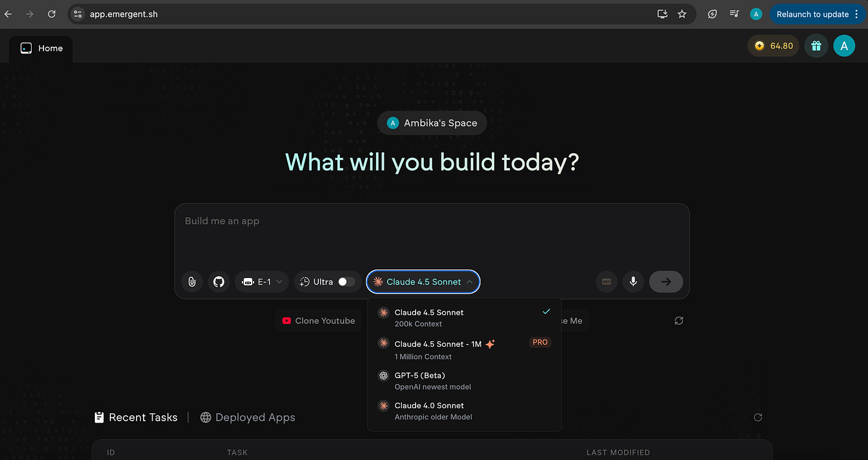The width and height of the screenshot is (868, 460).
Task: Click the checkmark beside Claude 4.5 Sonnet
Action: coord(546,311)
